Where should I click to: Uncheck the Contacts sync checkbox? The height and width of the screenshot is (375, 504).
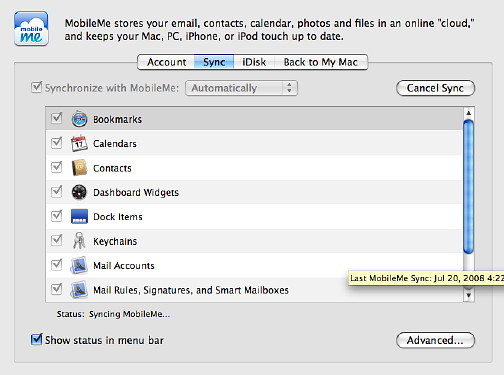click(56, 167)
